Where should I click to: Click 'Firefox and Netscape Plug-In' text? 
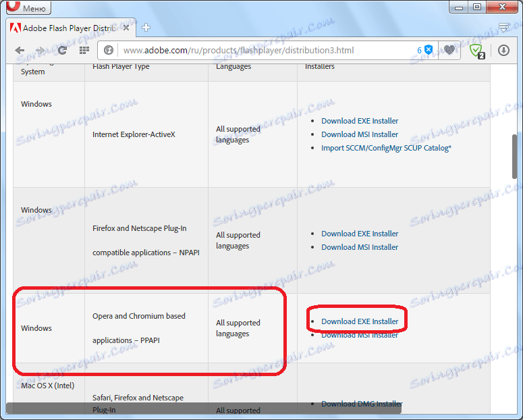tap(140, 228)
